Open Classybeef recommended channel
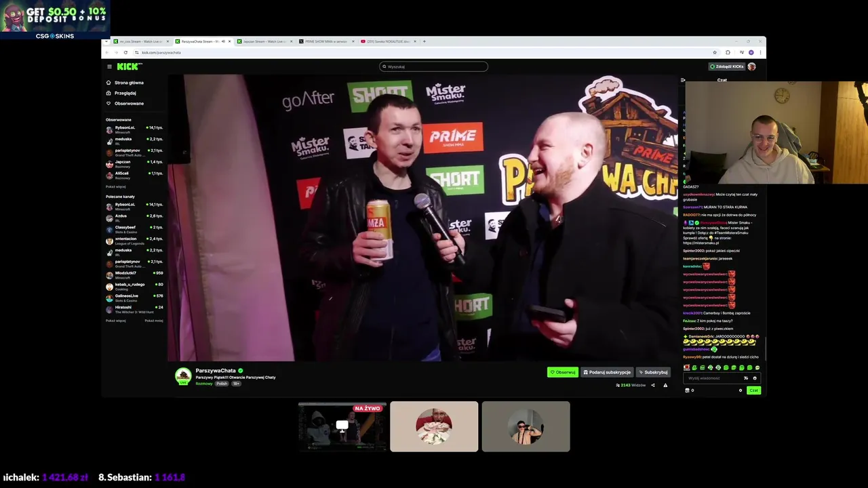The image size is (868, 488). pos(134,229)
